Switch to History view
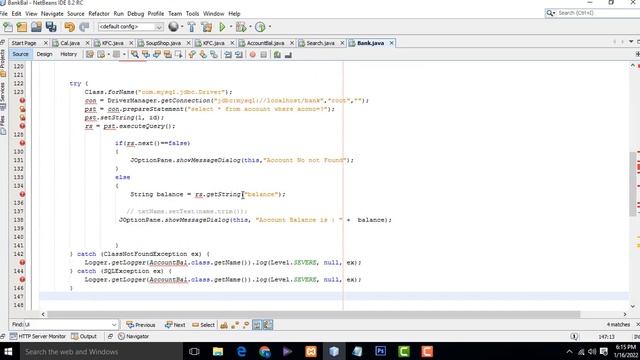The image size is (640, 360). (69, 54)
